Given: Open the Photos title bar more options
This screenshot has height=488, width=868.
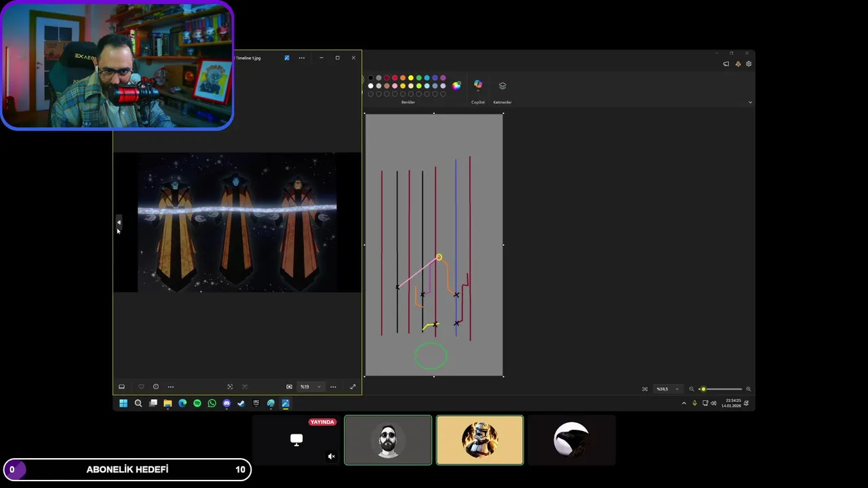Looking at the screenshot, I should coord(302,58).
